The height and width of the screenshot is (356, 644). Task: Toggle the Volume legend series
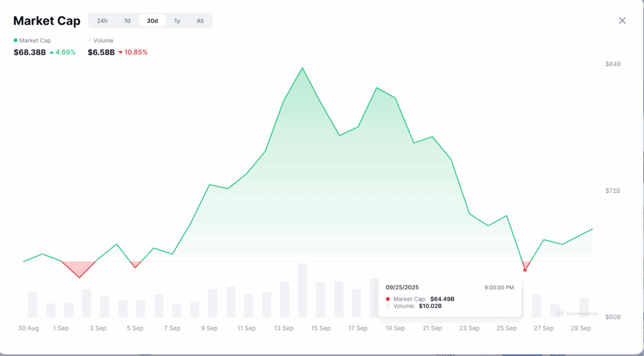pyautogui.click(x=103, y=41)
